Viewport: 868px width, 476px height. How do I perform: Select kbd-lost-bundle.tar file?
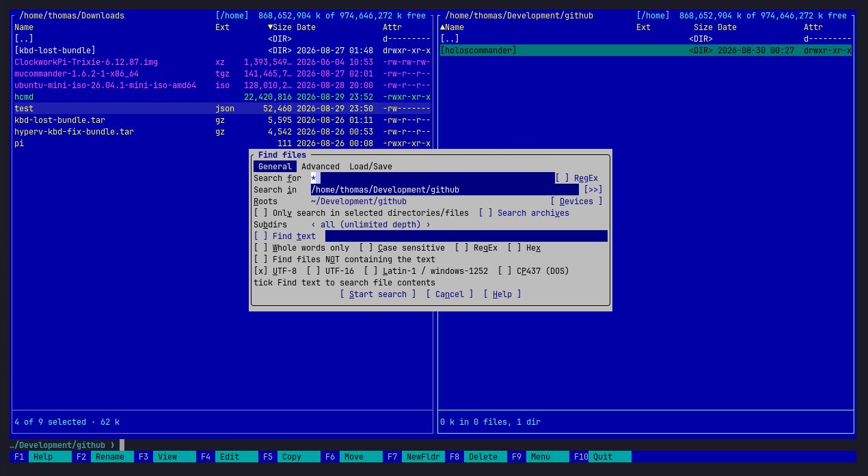[222, 120]
